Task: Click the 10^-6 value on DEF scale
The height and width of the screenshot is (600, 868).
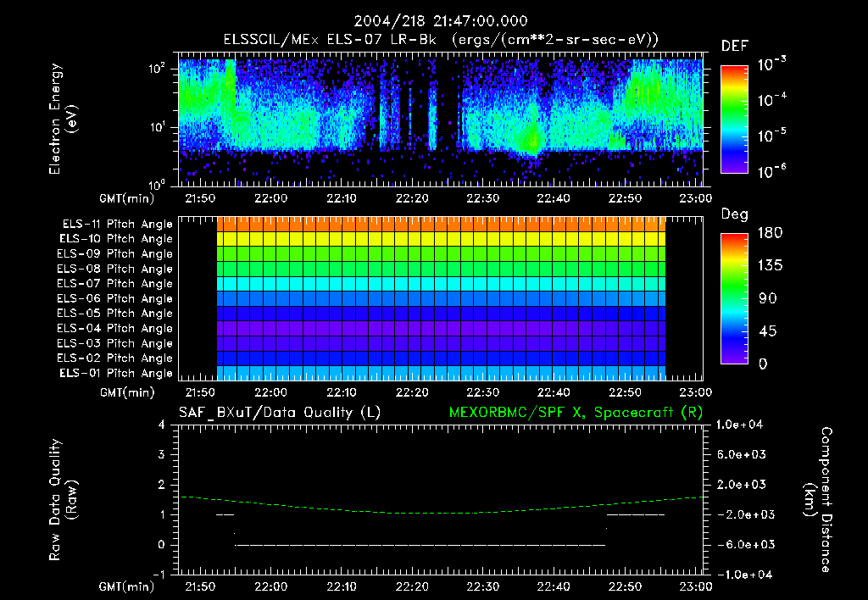Action: pos(771,171)
